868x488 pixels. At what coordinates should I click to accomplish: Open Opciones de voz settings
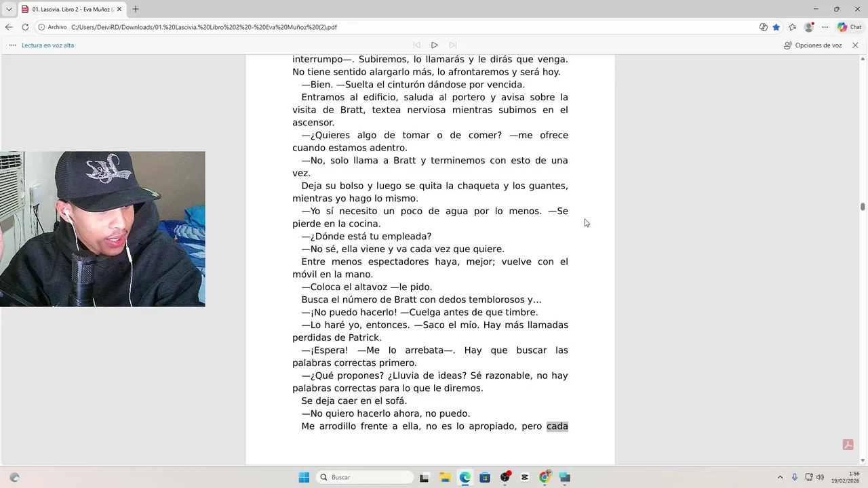coord(812,45)
